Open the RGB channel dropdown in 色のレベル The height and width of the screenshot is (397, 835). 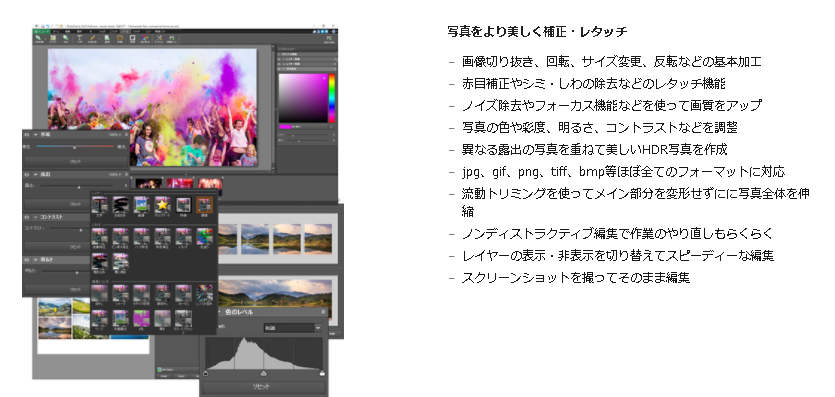292,328
